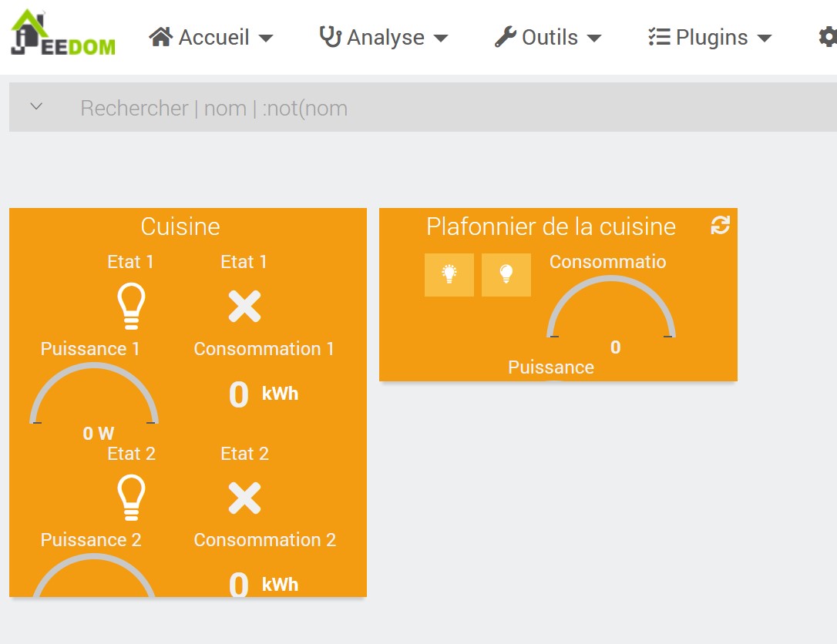Click the Etat 1 cross icon
Image resolution: width=837 pixels, height=644 pixels.
244,307
